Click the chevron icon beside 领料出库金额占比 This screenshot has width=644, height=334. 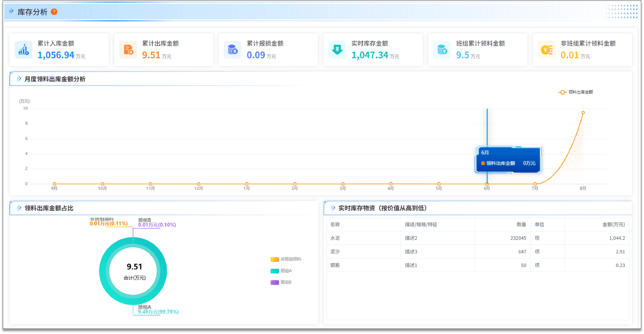point(19,208)
